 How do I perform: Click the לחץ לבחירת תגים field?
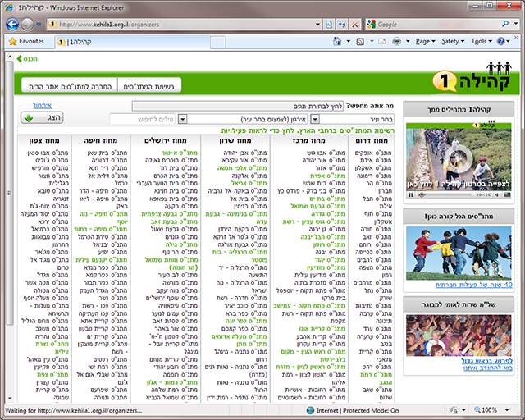click(238, 106)
